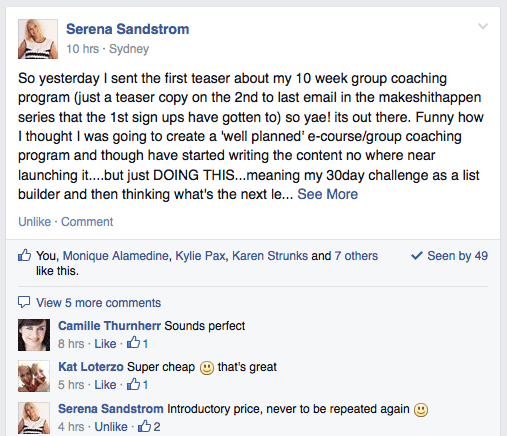Open the Sydney location link
Viewport: 507px width, 436px height.
(129, 49)
